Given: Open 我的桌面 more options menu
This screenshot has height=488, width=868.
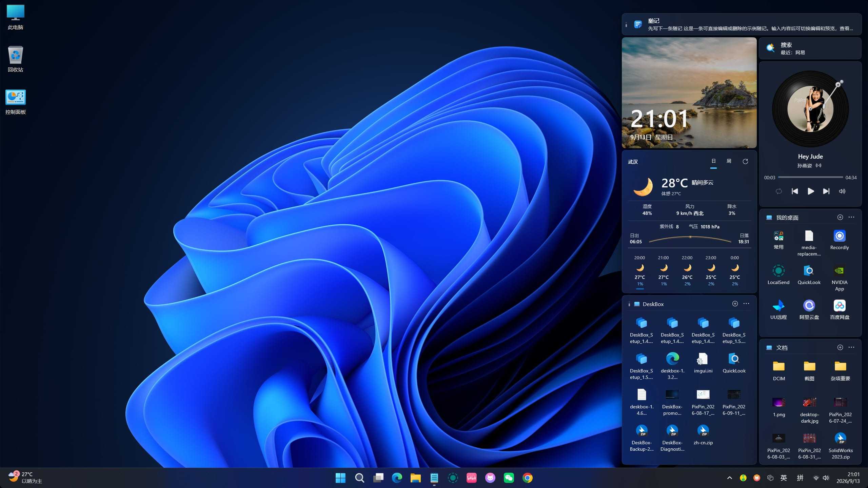Looking at the screenshot, I should (x=851, y=217).
